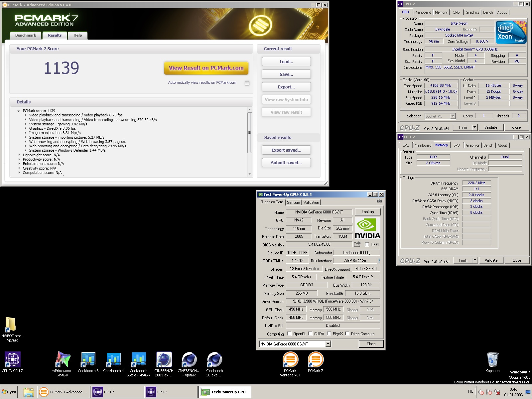Toggle OpenCL checkbox in GPU-Z

coord(289,333)
